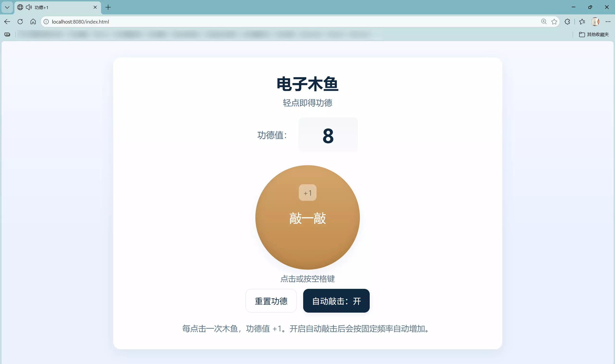Open the favorites list icon

click(x=582, y=22)
